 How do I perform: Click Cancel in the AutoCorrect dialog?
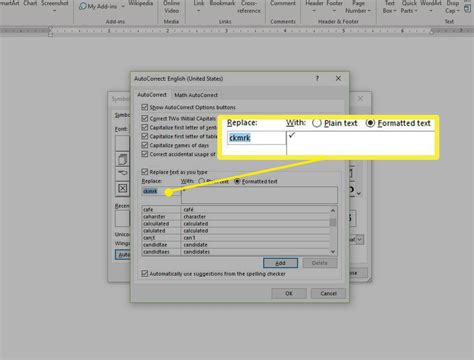(x=328, y=293)
